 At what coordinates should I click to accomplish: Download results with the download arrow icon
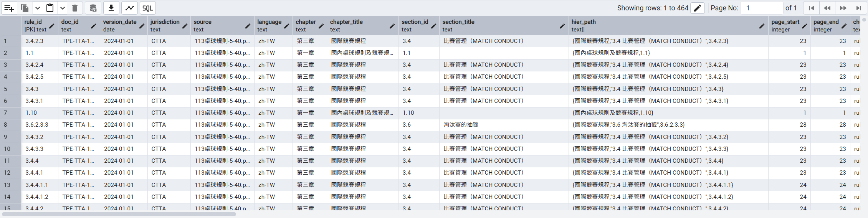point(111,8)
